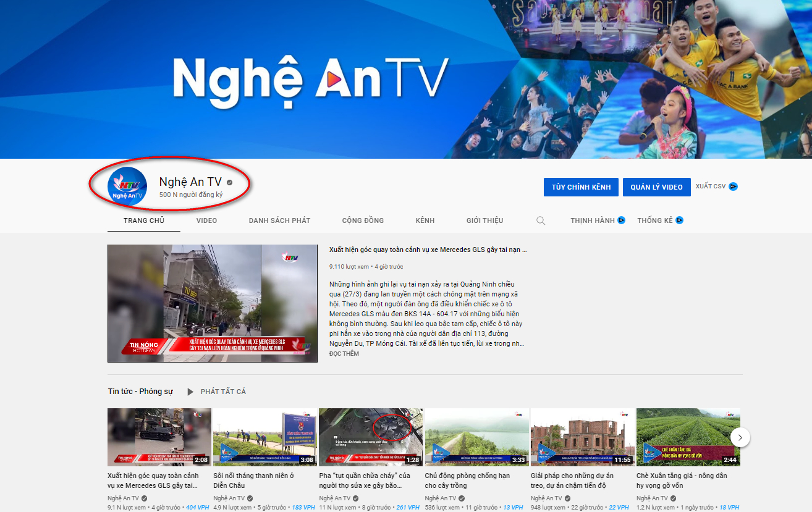Click the icon next to Xuất CSV
812x512 pixels.
(733, 187)
